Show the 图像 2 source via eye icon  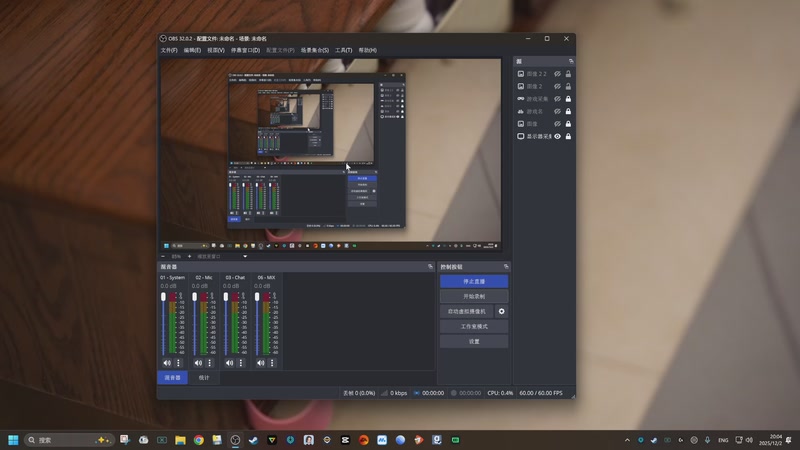click(557, 86)
